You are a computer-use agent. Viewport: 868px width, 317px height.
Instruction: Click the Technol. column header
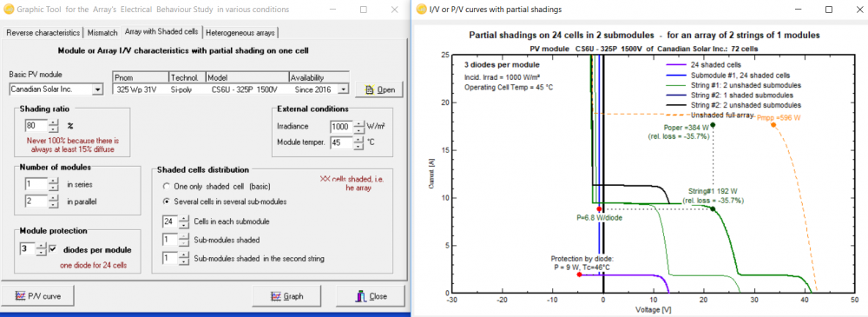pos(187,77)
